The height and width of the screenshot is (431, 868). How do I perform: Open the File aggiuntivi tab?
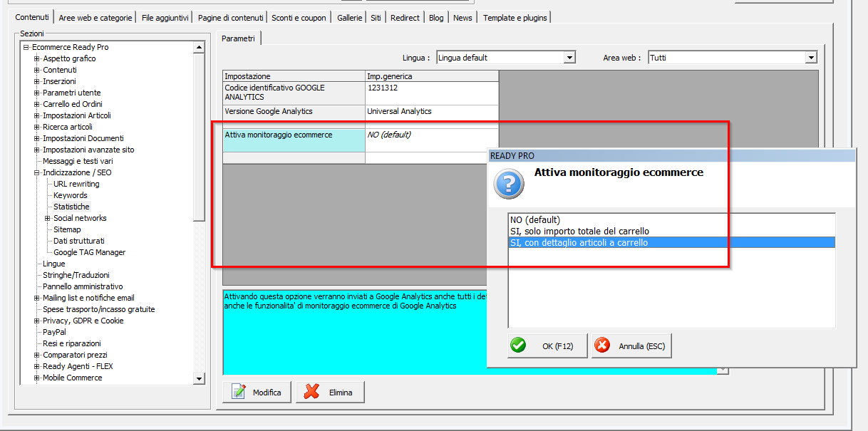[x=165, y=18]
